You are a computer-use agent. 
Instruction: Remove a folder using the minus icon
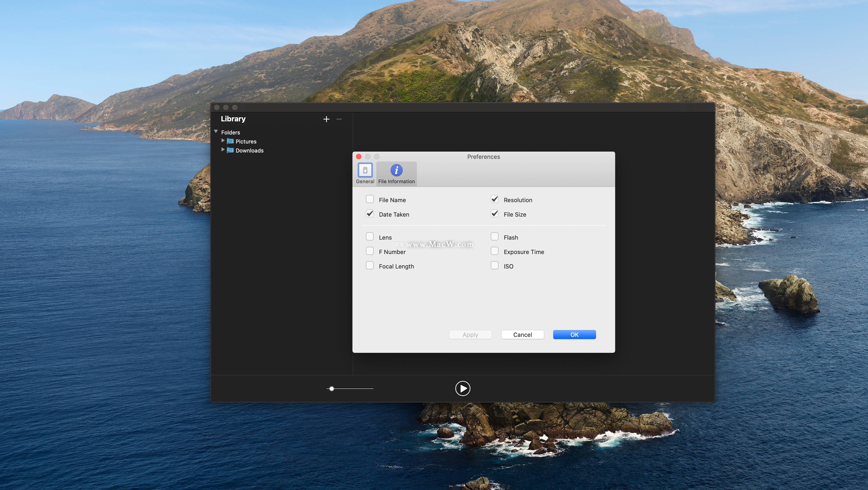(339, 119)
